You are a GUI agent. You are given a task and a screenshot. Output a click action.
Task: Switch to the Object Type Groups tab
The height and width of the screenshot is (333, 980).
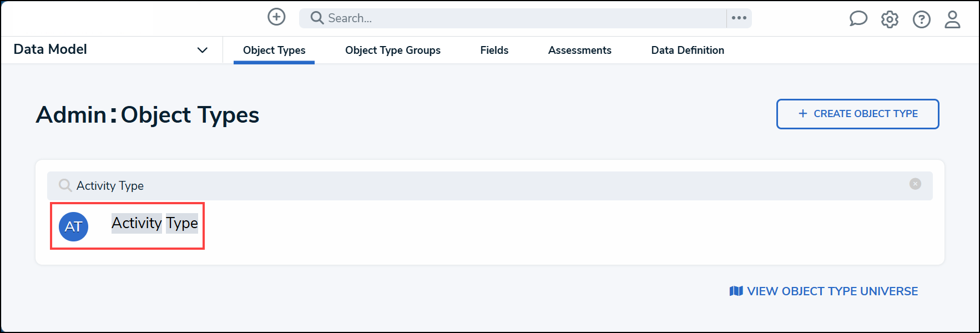pos(393,50)
